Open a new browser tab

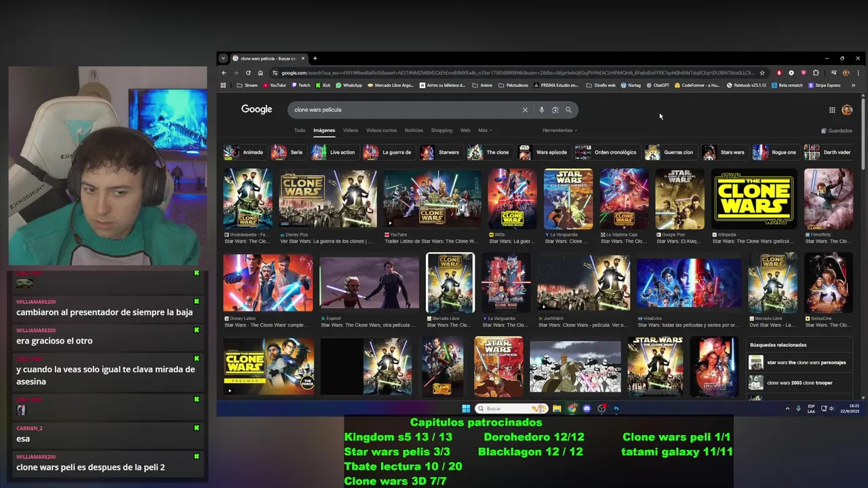[x=315, y=58]
